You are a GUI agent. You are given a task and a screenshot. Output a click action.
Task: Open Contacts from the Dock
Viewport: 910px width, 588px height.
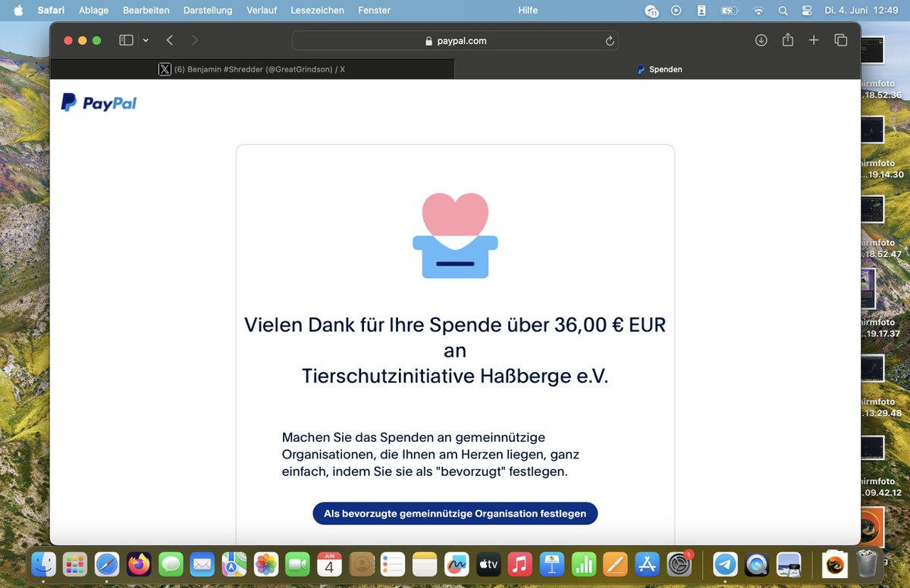[x=362, y=564]
